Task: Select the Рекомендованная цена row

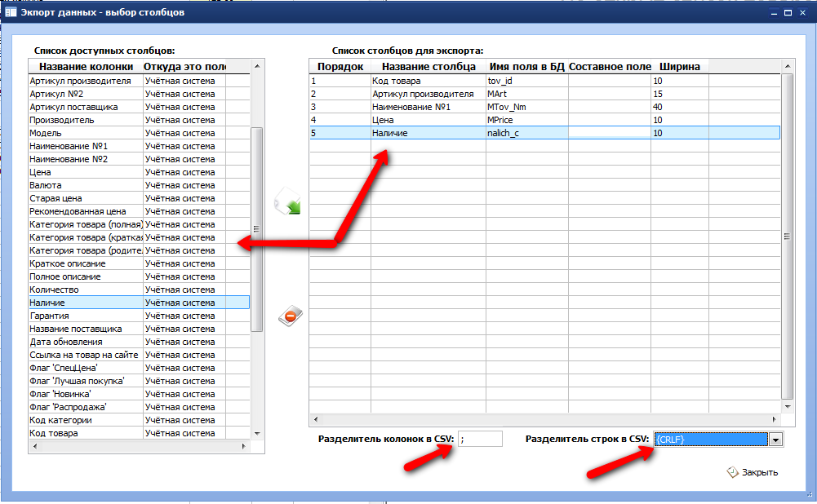Action: point(139,211)
